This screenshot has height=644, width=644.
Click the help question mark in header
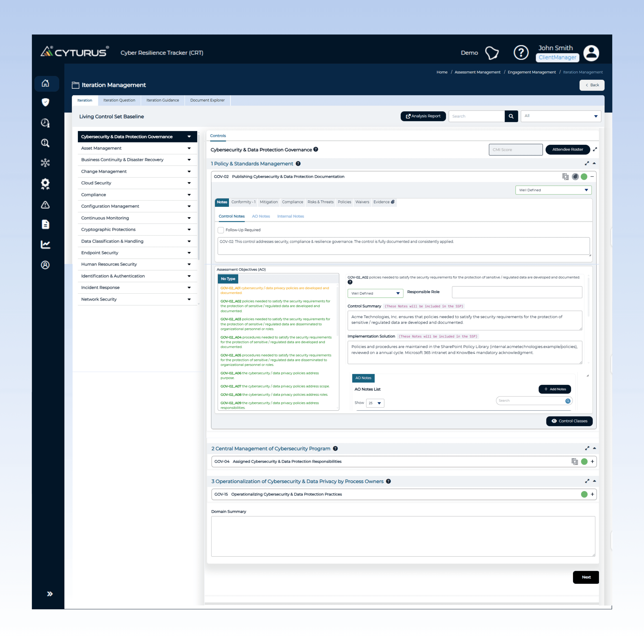coord(521,53)
